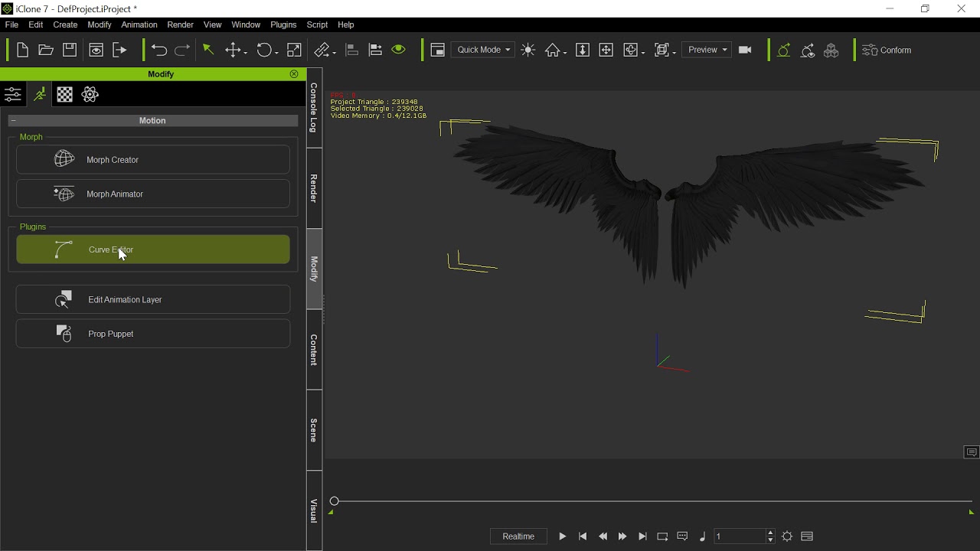This screenshot has width=980, height=551.
Task: Open a project with the folder icon
Action: click(46, 50)
